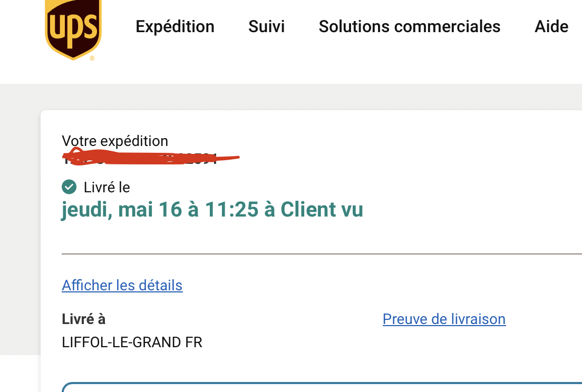Image resolution: width=582 pixels, height=392 pixels.
Task: Open the Solutions commerciales menu
Action: pos(410,27)
